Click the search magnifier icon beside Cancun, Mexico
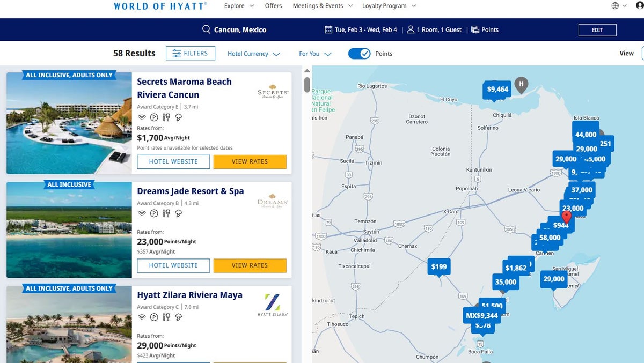Image resolution: width=644 pixels, height=363 pixels. 206,29
